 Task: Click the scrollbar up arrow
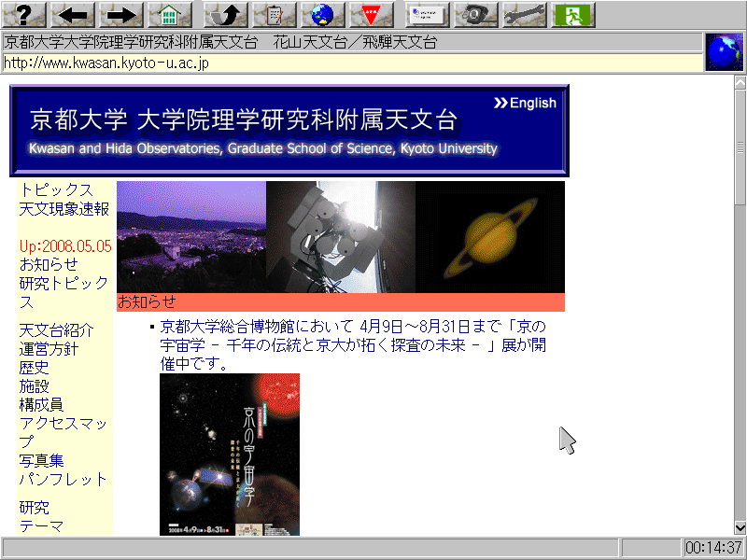(740, 83)
